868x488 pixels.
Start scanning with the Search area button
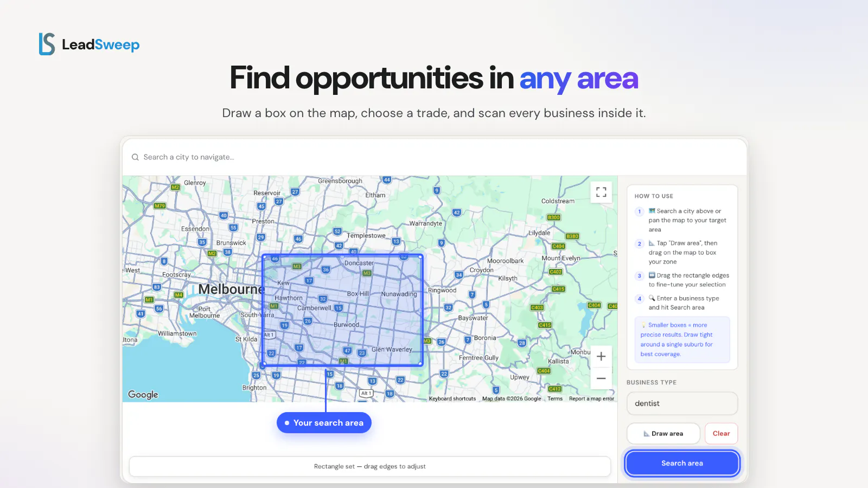click(x=682, y=463)
